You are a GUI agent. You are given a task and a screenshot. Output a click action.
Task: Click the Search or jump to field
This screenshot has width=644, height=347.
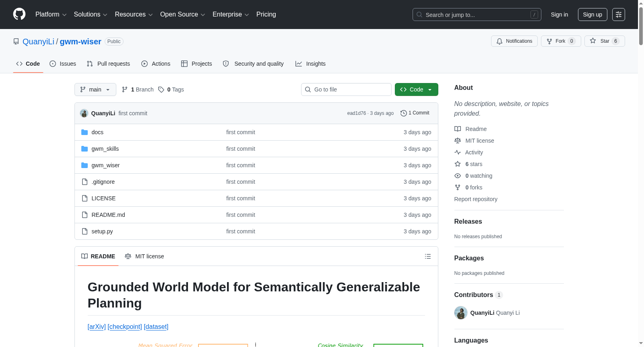477,15
